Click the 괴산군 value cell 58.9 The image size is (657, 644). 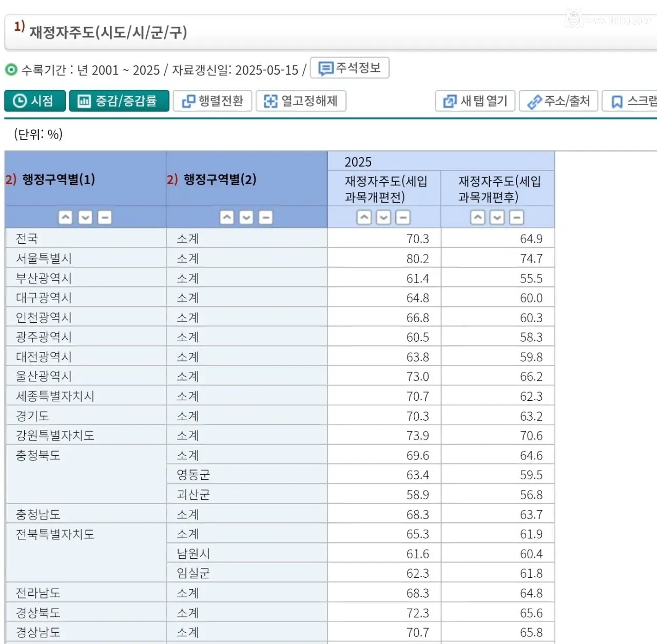pos(418,494)
